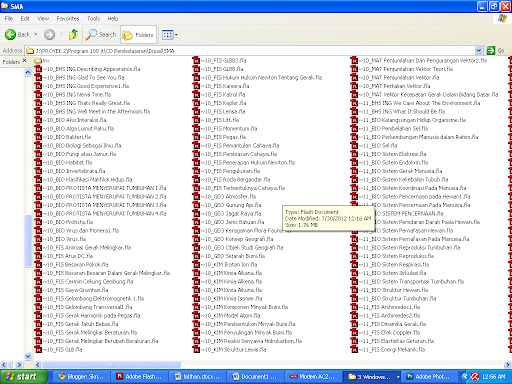Expand the Address bar dropdown

point(479,51)
